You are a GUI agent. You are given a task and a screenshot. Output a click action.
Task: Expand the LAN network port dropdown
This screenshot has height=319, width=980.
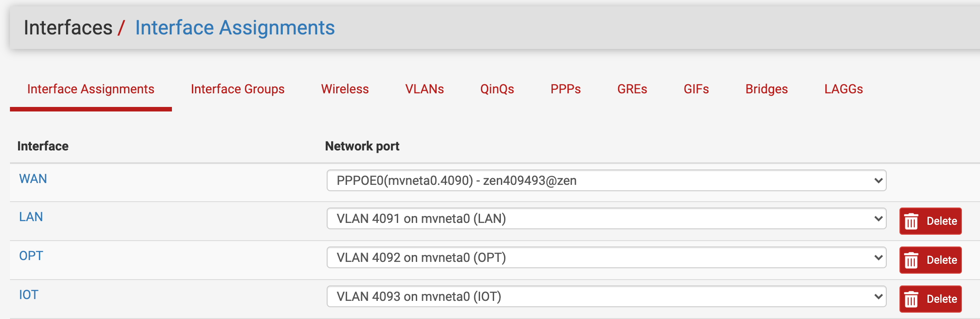coord(606,218)
